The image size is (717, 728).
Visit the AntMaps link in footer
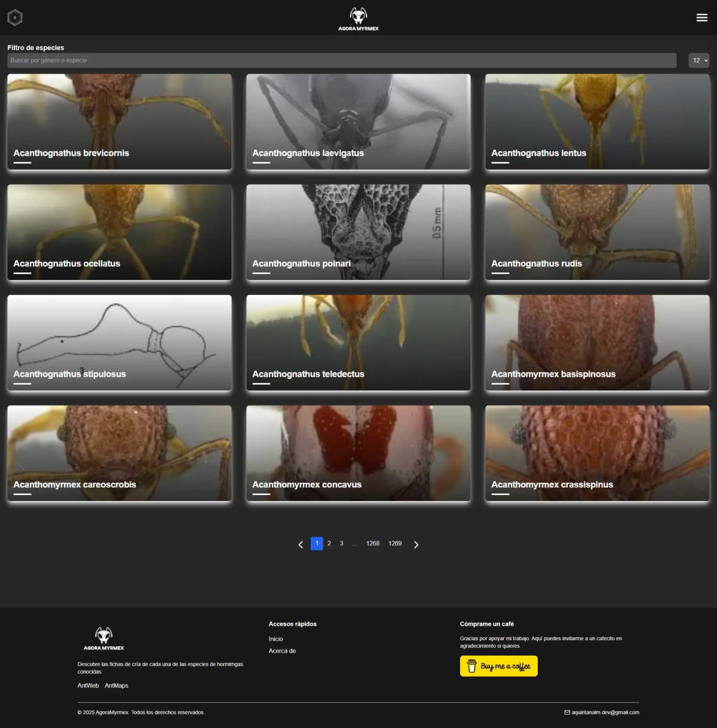pos(117,686)
